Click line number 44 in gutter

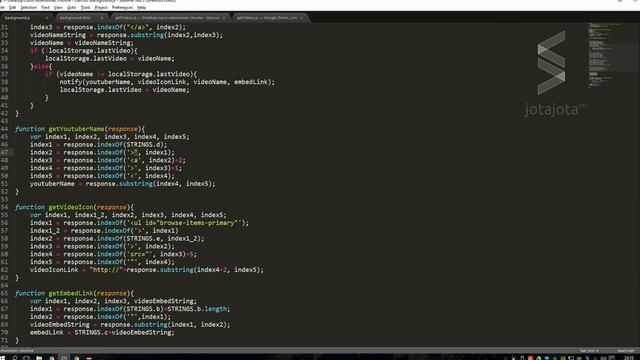4,129
